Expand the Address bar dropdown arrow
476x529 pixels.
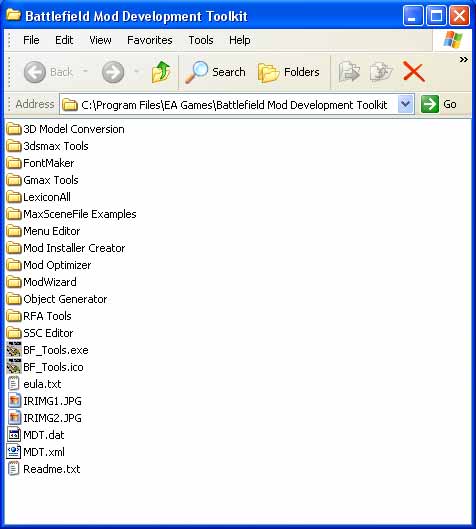(x=405, y=104)
